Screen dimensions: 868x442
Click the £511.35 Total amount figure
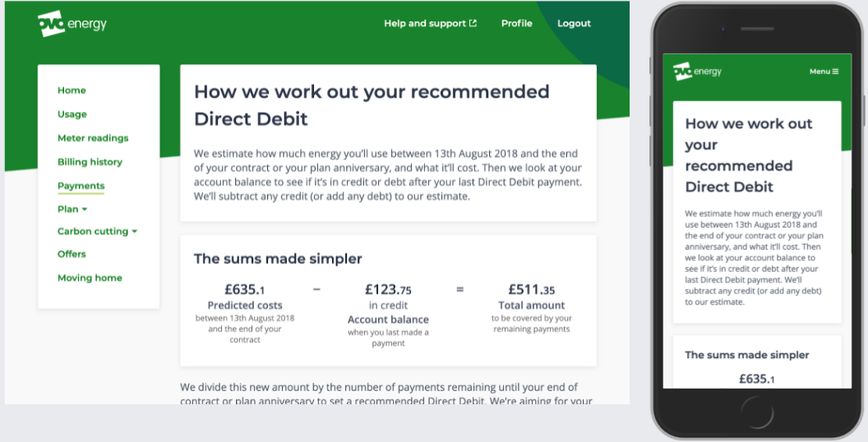click(x=532, y=289)
